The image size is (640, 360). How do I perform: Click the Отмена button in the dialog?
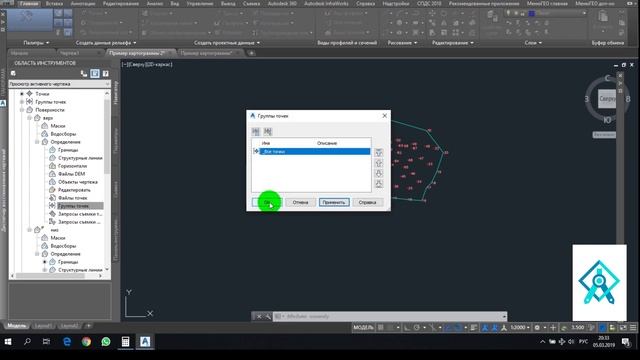(x=300, y=202)
